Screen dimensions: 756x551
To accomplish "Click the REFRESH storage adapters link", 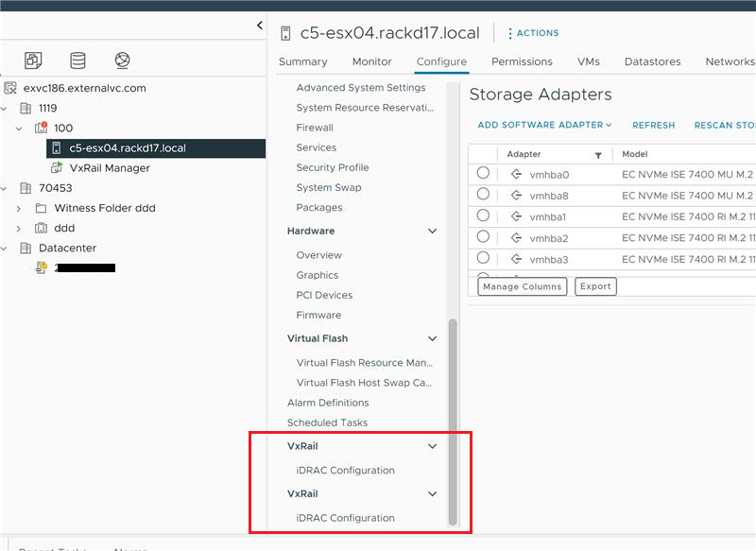I will point(654,125).
